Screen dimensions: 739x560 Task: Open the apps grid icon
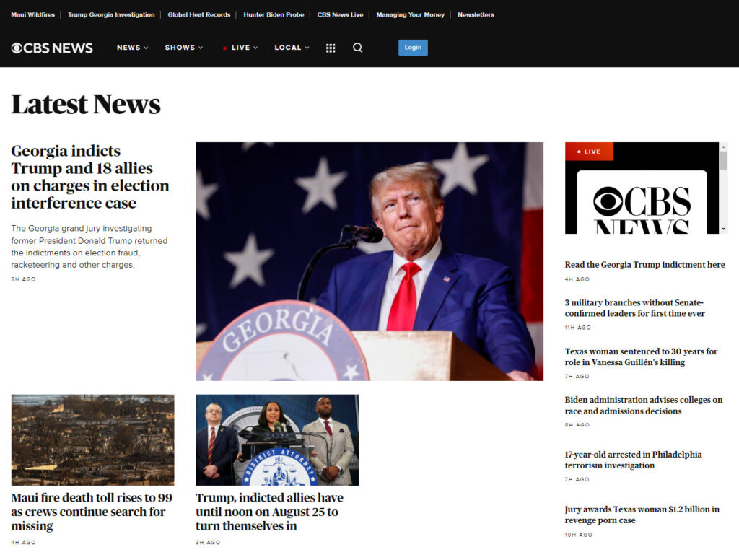tap(331, 48)
